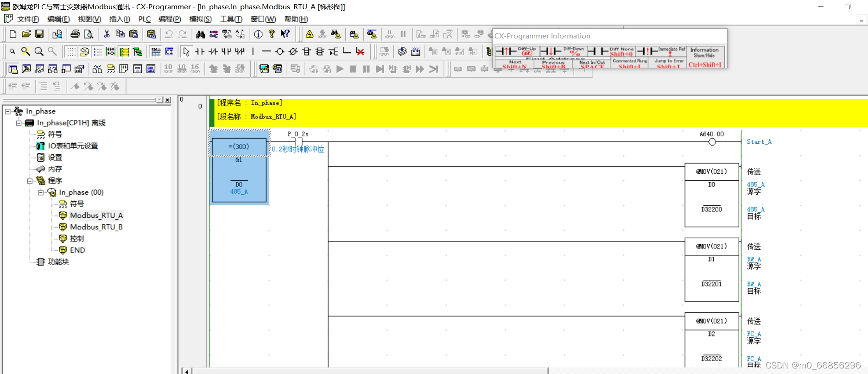Viewport: 868px width, 374px height.
Task: Open the mnemonics view SMA icon
Action: tap(156, 51)
